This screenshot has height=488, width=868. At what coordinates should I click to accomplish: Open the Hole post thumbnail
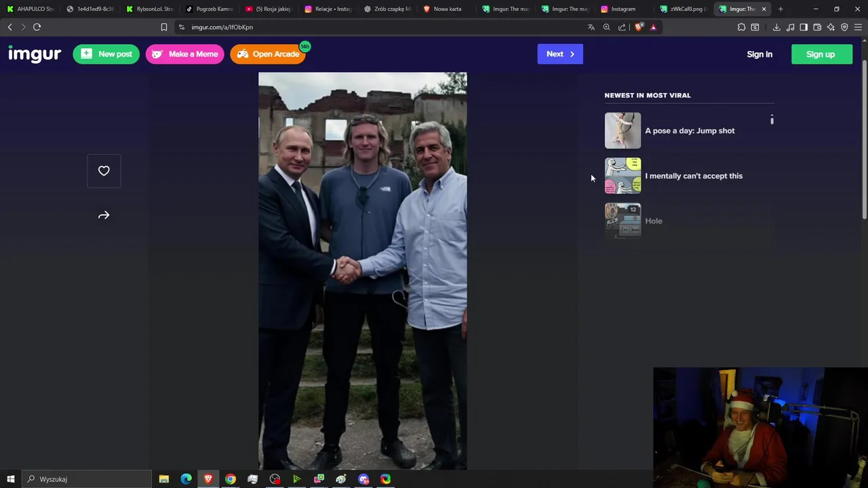tap(623, 221)
